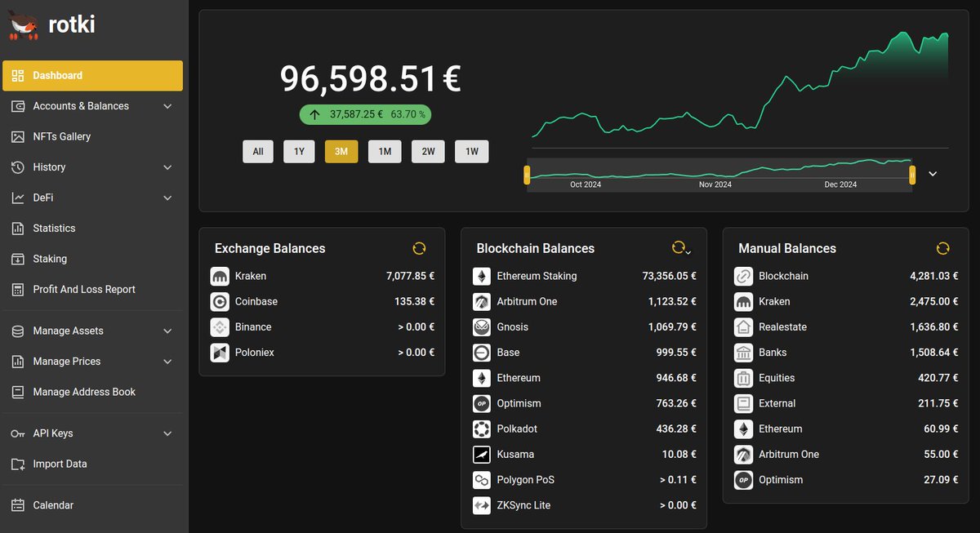This screenshot has height=533, width=980.
Task: Click the Coinbase exchange icon
Action: point(220,302)
